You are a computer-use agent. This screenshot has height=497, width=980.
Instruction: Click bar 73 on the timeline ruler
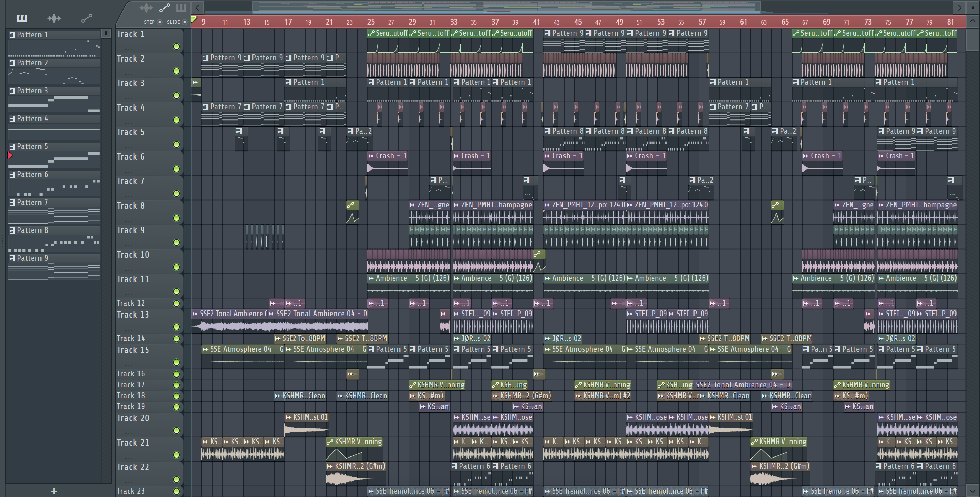pos(868,22)
